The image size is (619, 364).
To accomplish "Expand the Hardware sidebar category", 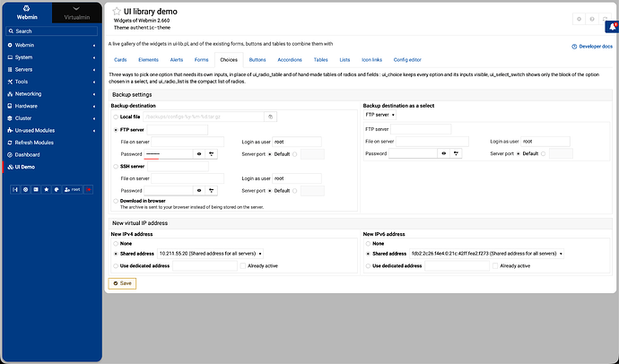I will pos(52,106).
